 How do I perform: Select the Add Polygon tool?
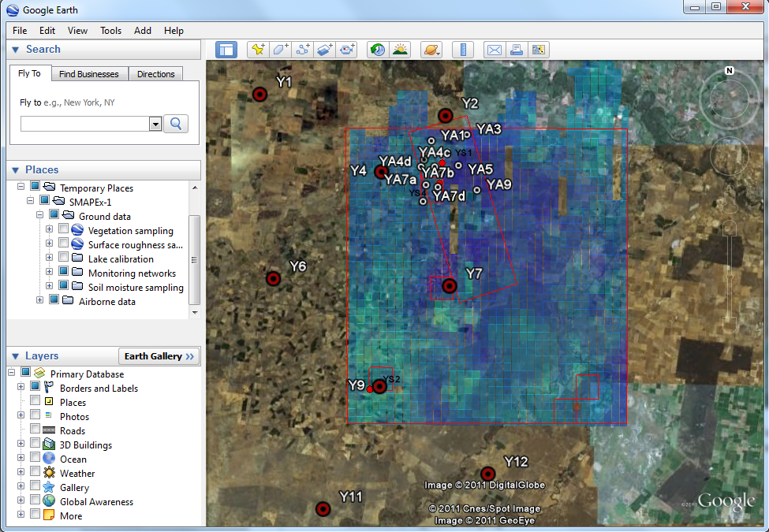point(280,50)
